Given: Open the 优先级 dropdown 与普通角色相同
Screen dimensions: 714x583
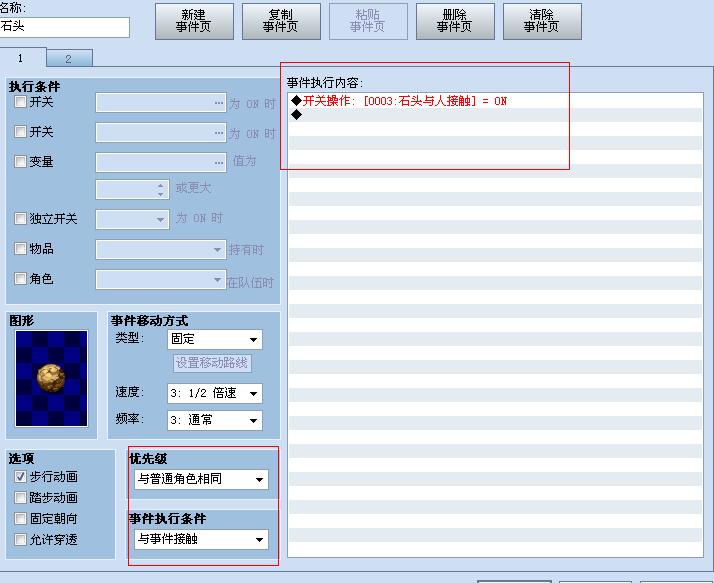Looking at the screenshot, I should click(x=201, y=479).
